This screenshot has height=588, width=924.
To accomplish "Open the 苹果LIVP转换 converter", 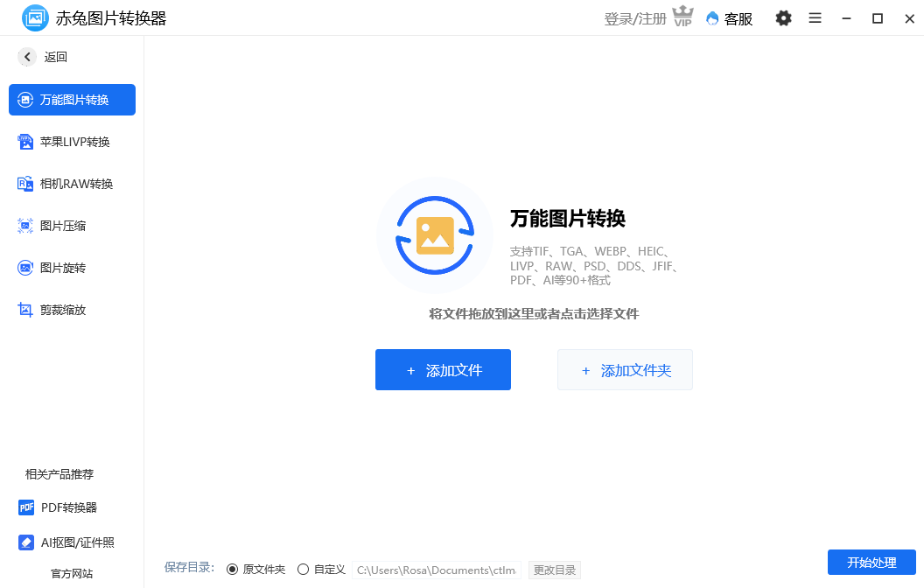I will coord(72,141).
